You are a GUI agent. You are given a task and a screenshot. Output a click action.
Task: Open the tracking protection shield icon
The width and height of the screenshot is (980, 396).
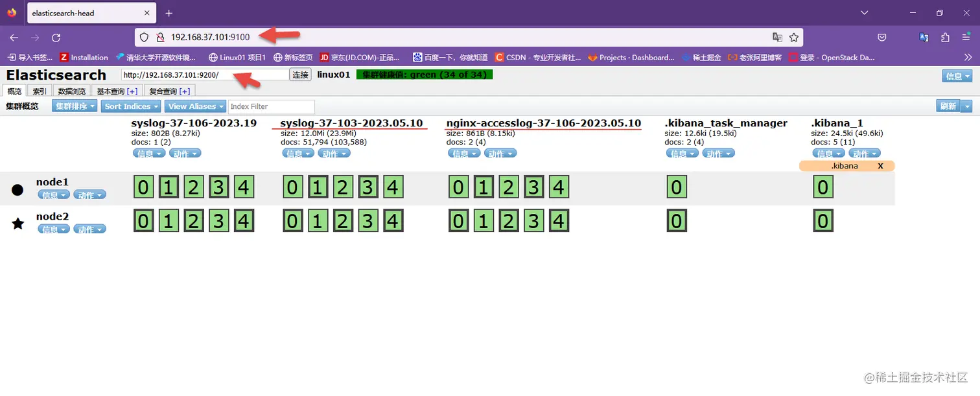[145, 38]
